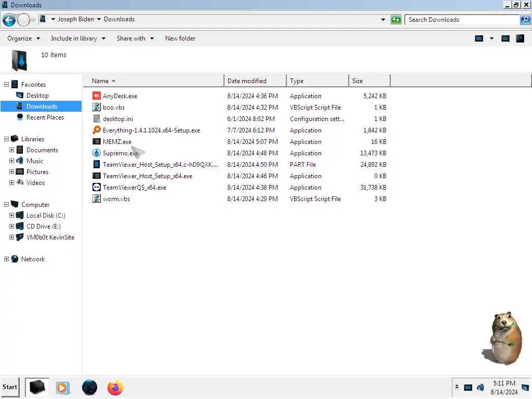This screenshot has height=399, width=532.
Task: Select the MEMZ.exe file icon
Action: [97, 141]
